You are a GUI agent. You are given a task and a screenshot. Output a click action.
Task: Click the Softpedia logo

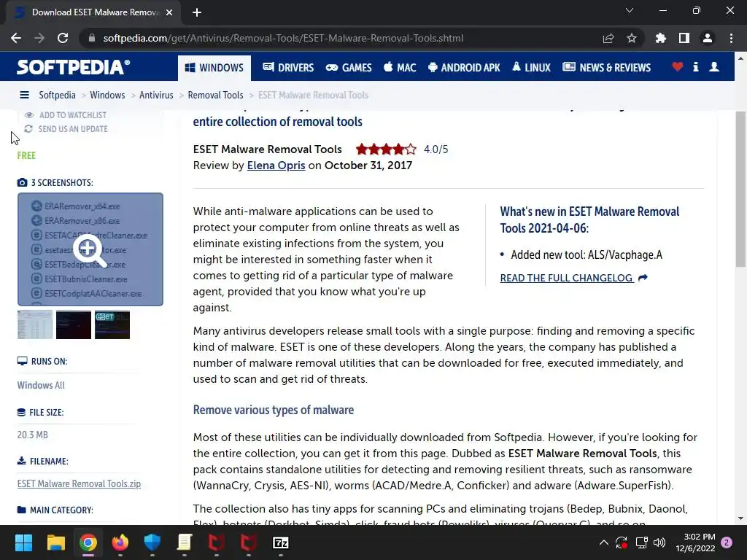[x=73, y=67]
